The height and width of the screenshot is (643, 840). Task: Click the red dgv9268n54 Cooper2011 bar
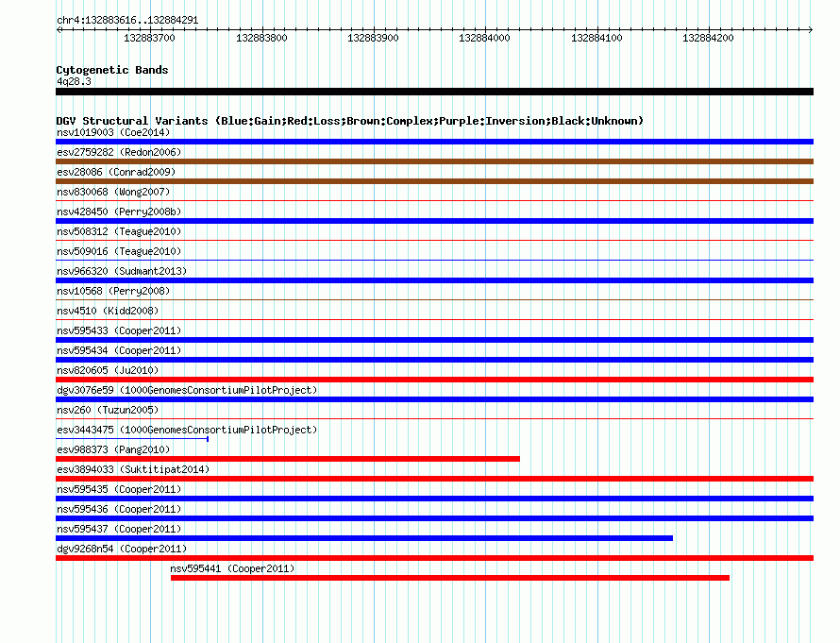pyautogui.click(x=434, y=558)
